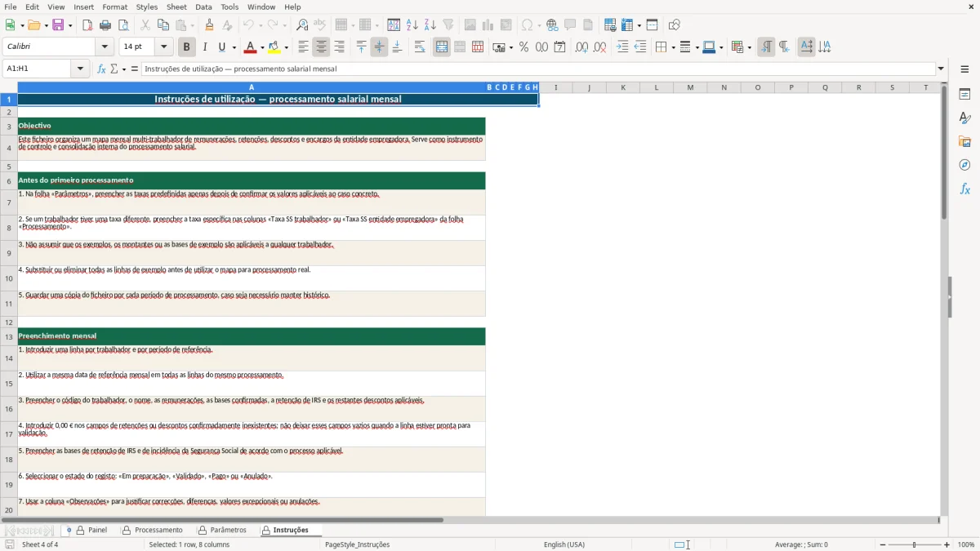Insert chart from toolbar
The width and height of the screenshot is (980, 551).
click(x=488, y=25)
